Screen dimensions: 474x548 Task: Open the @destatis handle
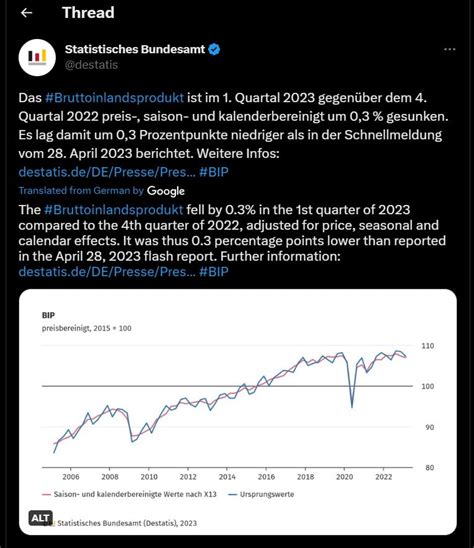[91, 65]
